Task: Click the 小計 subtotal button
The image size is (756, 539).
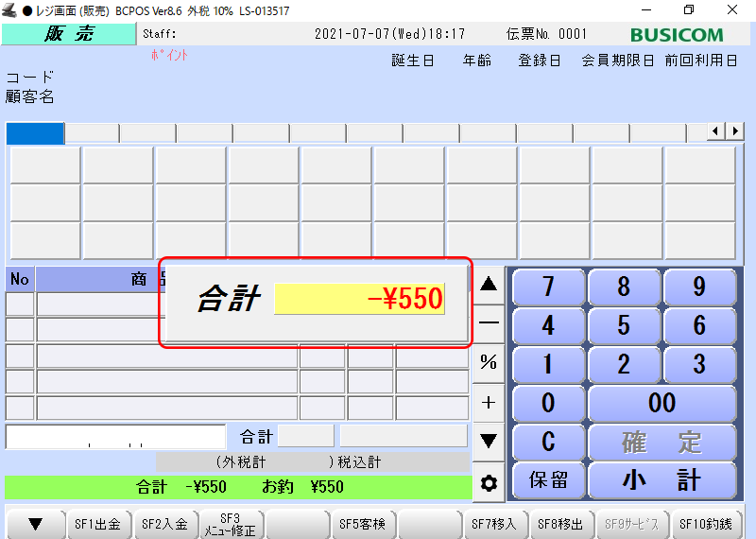Action: (661, 480)
